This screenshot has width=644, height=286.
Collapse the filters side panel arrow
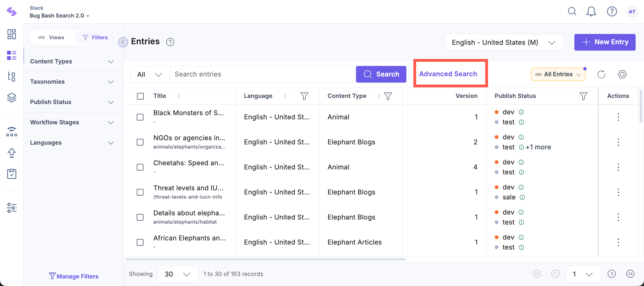point(123,42)
